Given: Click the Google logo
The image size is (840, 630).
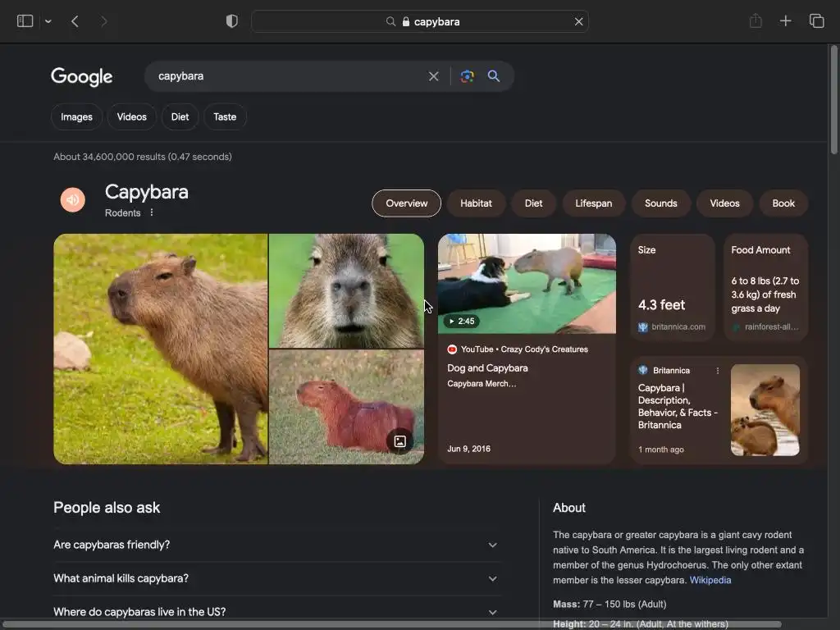Looking at the screenshot, I should [x=81, y=76].
